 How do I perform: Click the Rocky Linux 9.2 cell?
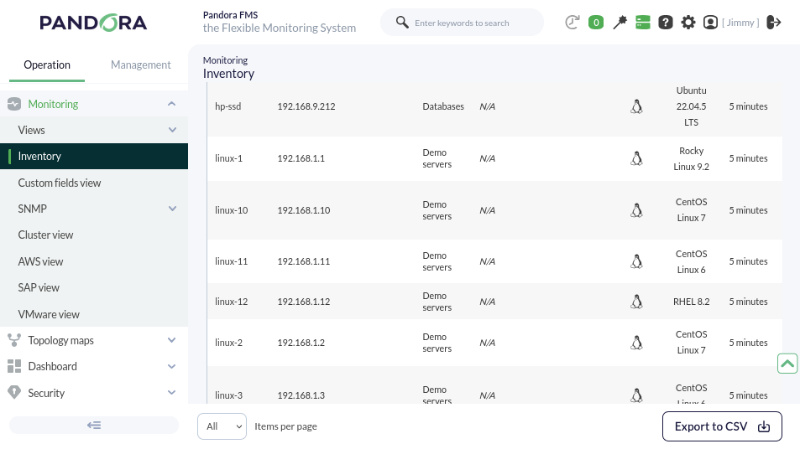691,158
